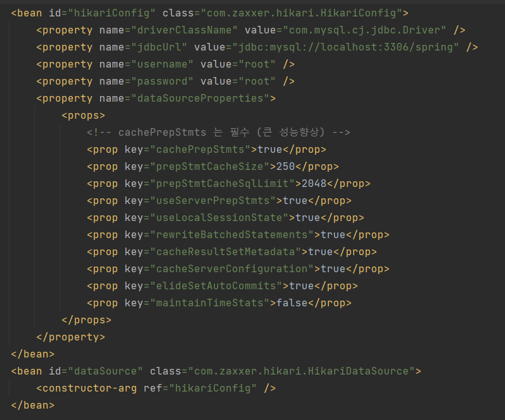Viewport: 505px width, 420px height.
Task: Click class value "com.zaxxer.hikari.HikariConfig"
Action: [x=301, y=13]
